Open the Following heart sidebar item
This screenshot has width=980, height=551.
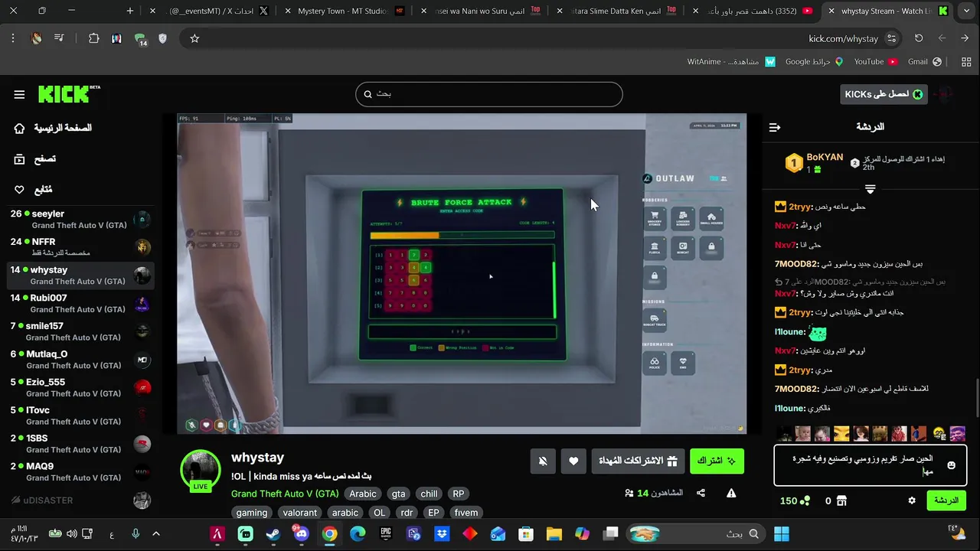click(33, 189)
